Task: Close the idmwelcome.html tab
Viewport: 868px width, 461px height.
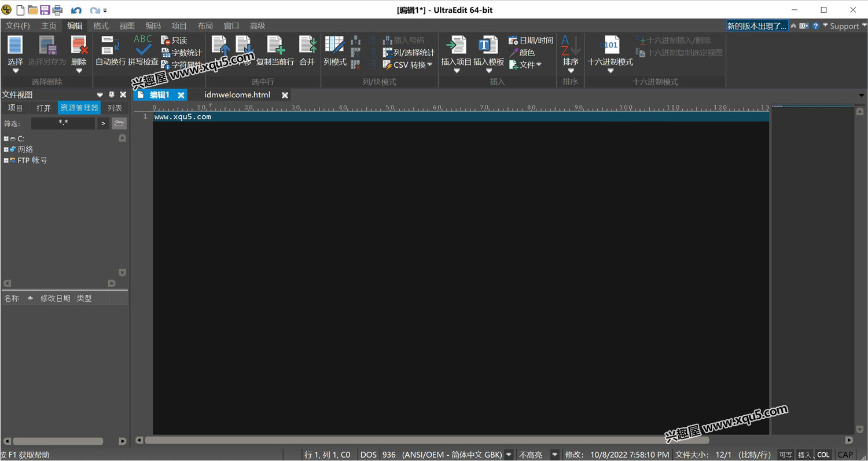Action: point(285,95)
